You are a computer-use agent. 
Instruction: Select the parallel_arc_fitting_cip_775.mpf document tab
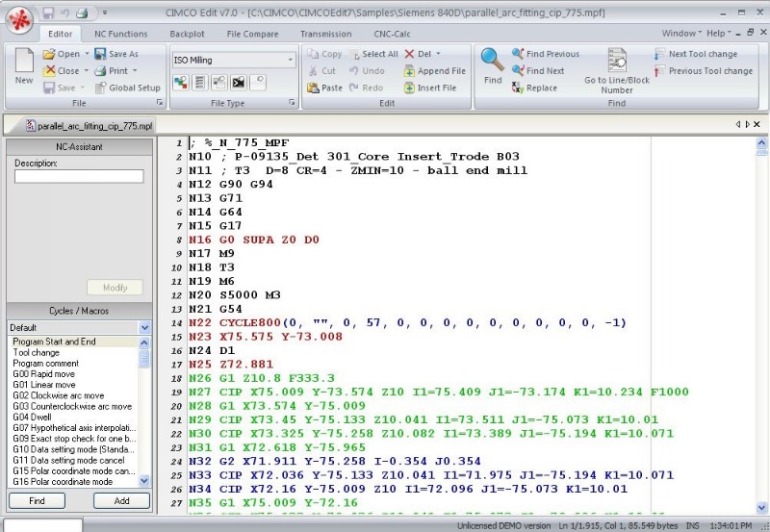coord(89,126)
